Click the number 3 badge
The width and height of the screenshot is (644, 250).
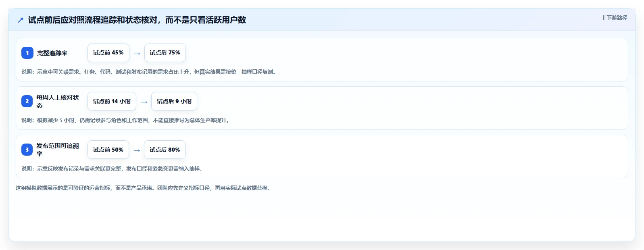[27, 150]
